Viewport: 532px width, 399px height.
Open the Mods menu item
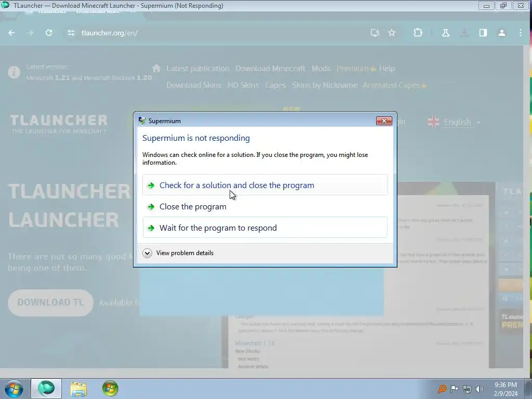pyautogui.click(x=321, y=69)
